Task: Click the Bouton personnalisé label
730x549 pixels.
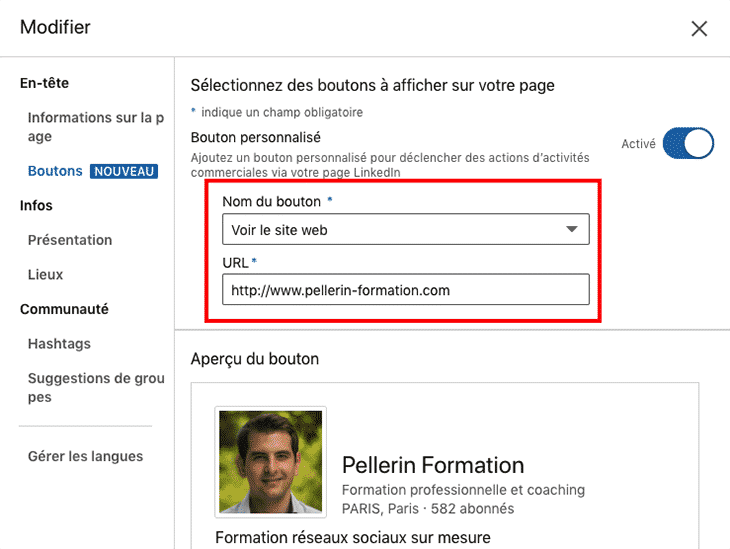Action: pos(256,137)
